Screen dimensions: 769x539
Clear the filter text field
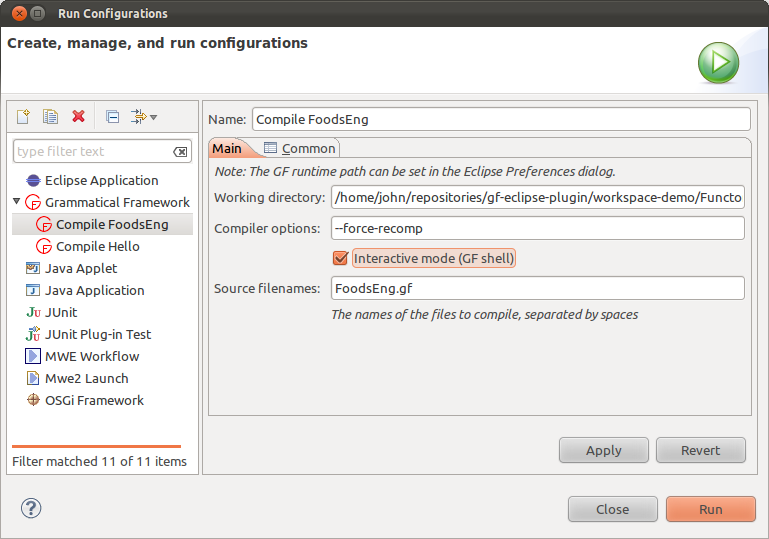tap(180, 152)
